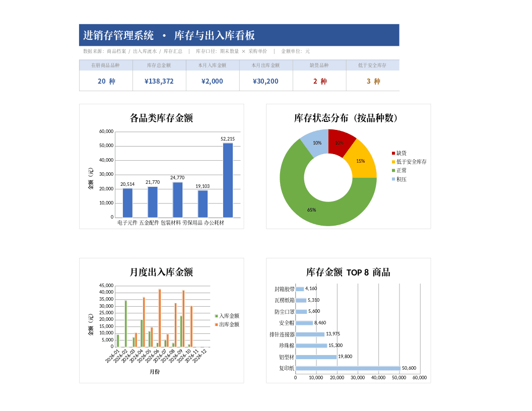Select the 19,103 data label

(x=203, y=186)
